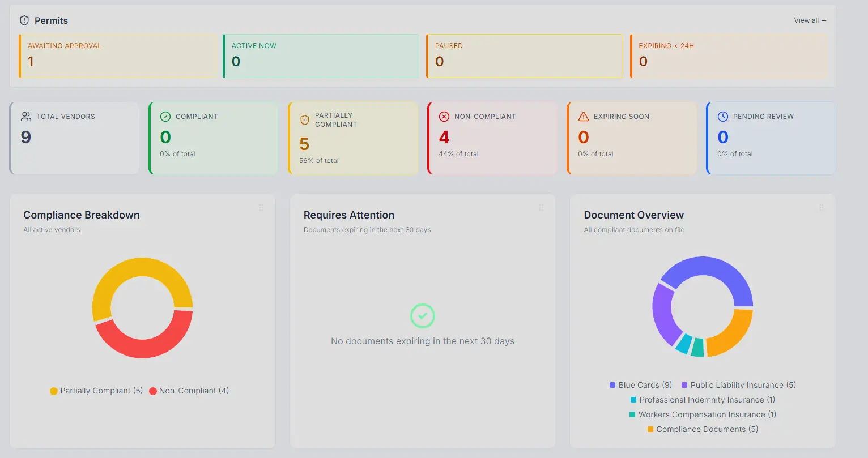Click the '44% of total' text
The height and width of the screenshot is (458, 868).
coord(458,154)
